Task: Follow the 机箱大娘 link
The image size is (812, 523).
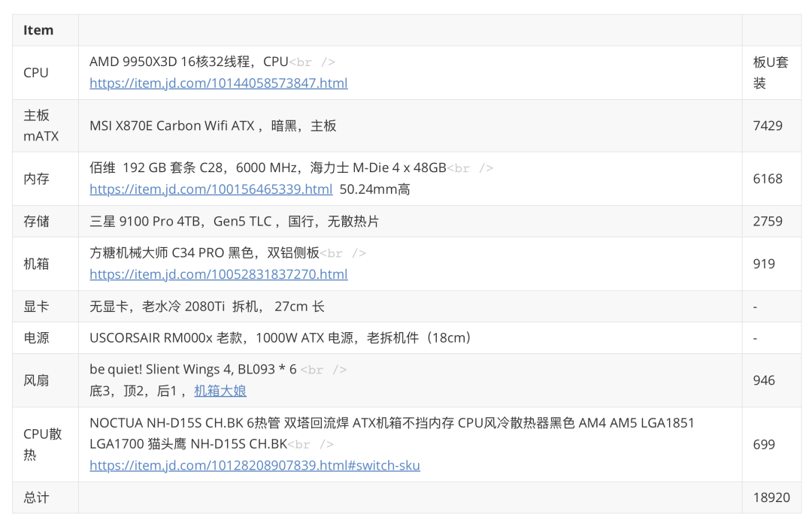Action: coord(220,391)
